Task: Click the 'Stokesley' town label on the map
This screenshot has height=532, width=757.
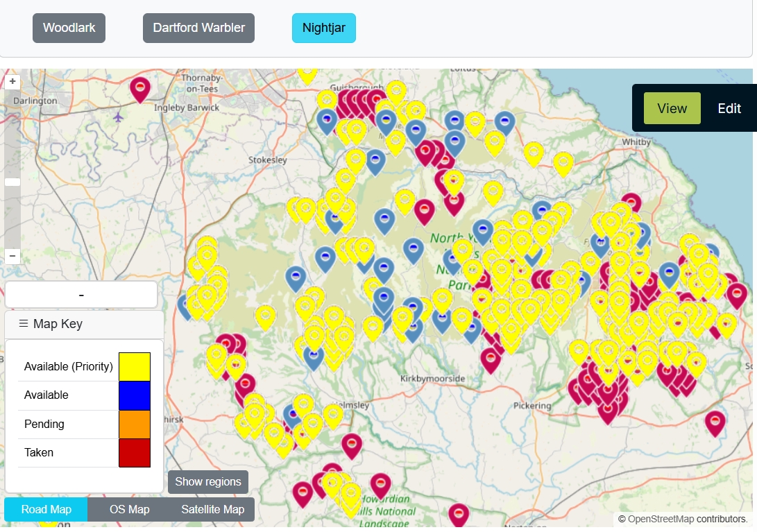Action: (x=267, y=160)
